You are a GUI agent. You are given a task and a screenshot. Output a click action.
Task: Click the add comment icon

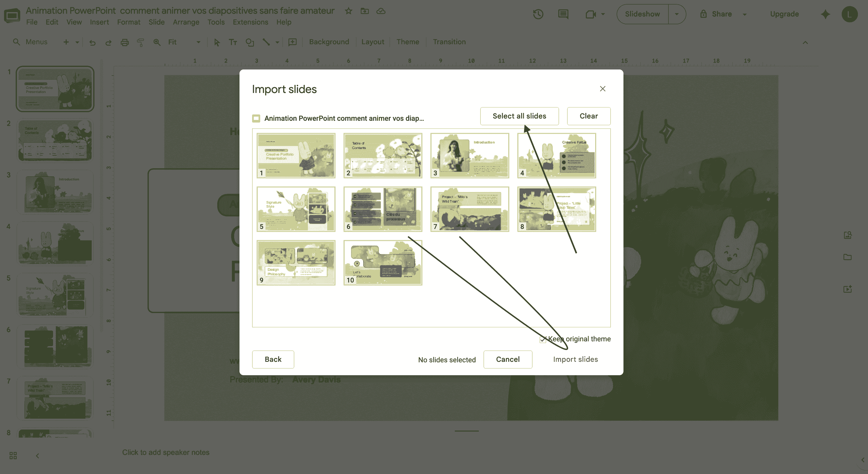click(293, 42)
